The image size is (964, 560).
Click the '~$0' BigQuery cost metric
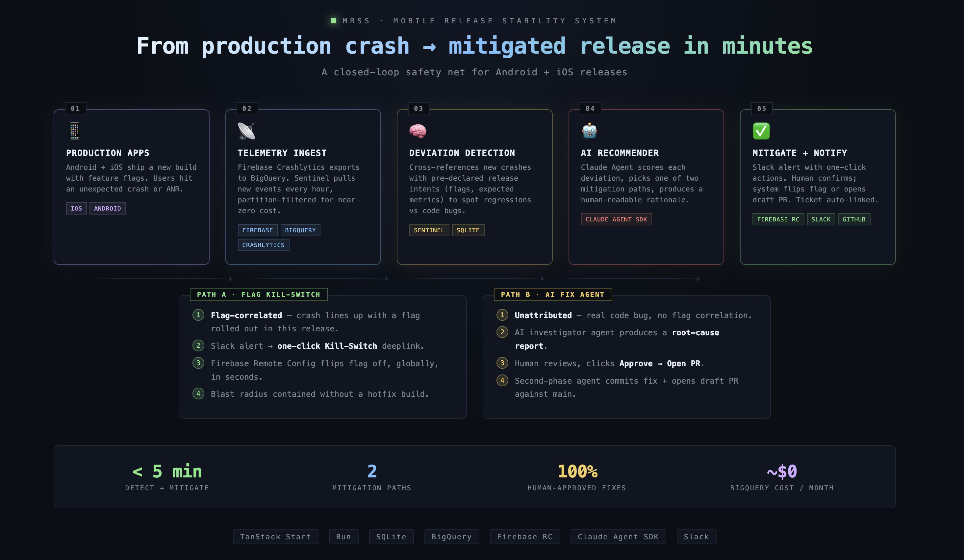coord(782,471)
